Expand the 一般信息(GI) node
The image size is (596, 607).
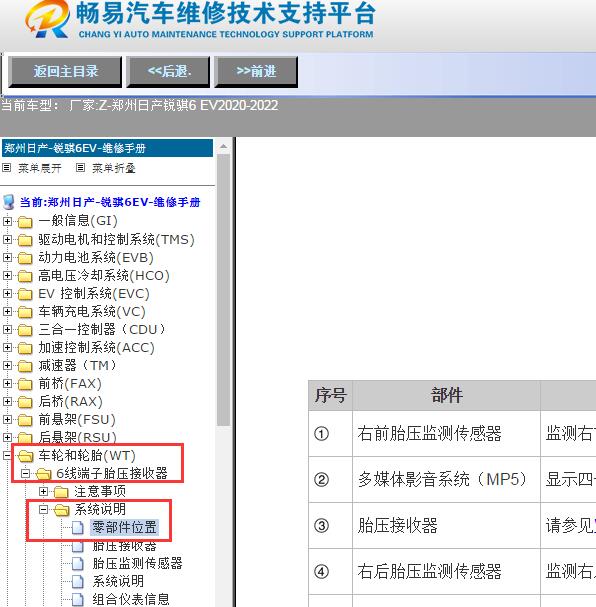[x=7, y=221]
